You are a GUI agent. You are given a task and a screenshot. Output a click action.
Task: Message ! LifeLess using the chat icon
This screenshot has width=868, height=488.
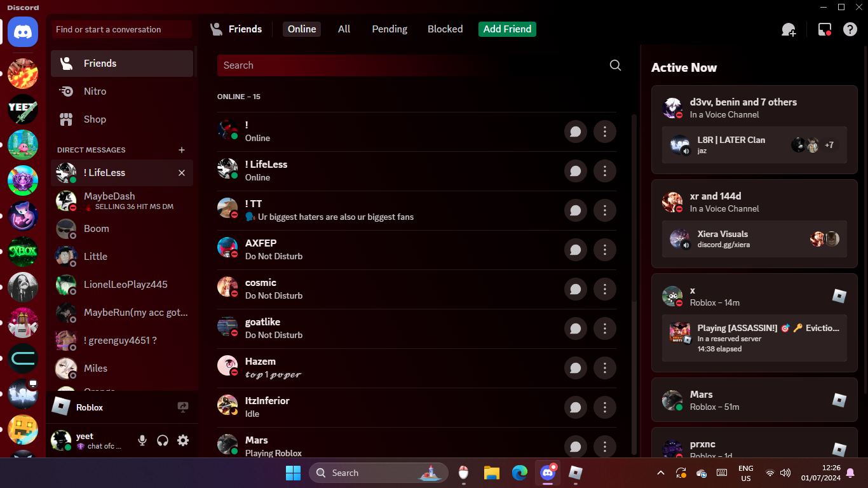point(576,171)
